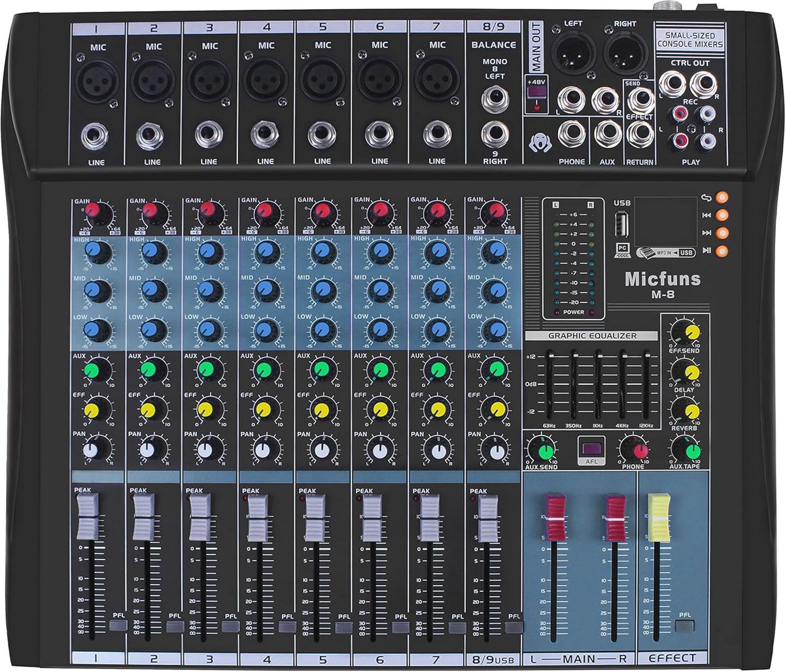Activate PFL on channel 6
Image resolution: width=785 pixels, height=672 pixels.
(401, 626)
